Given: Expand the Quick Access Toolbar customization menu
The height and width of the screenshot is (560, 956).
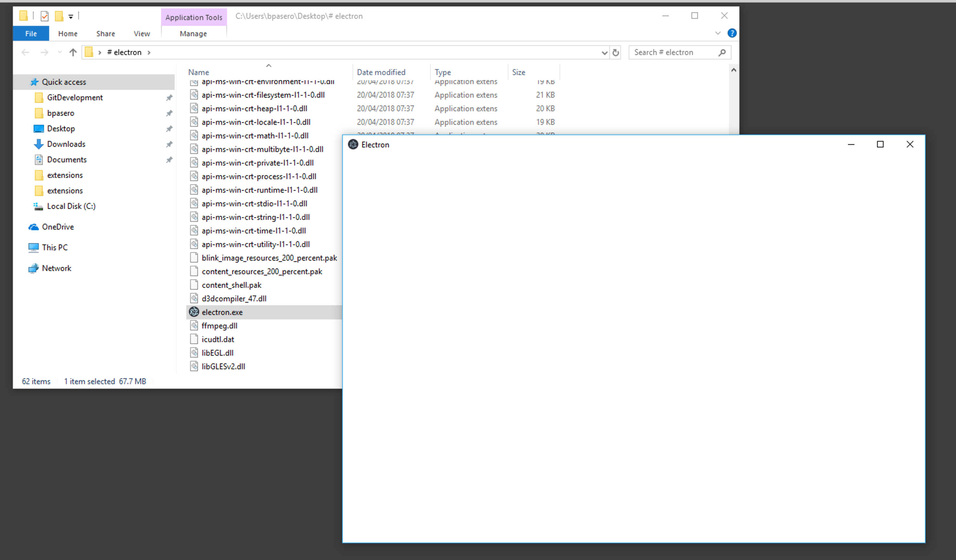Looking at the screenshot, I should (x=71, y=16).
